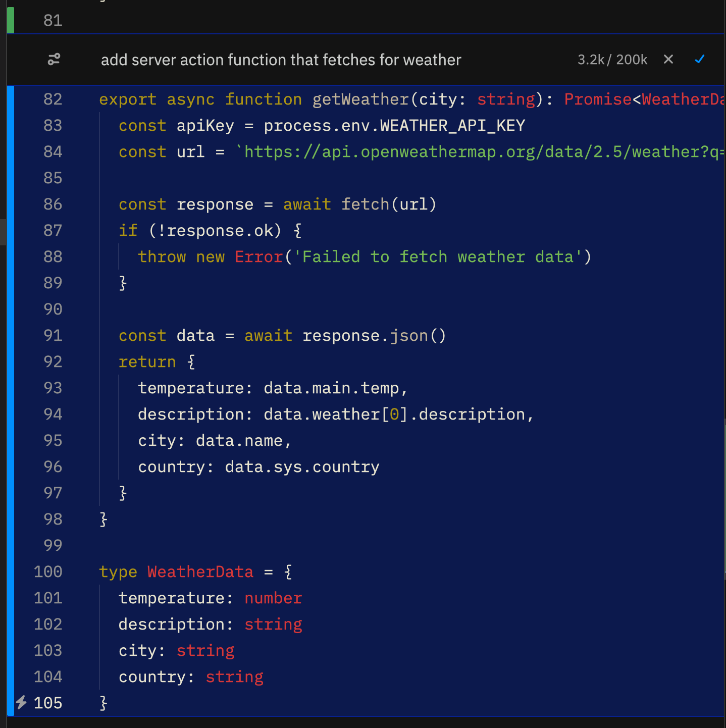726x728 pixels.
Task: Click the apiKey variable on line 83
Action: [205, 126]
